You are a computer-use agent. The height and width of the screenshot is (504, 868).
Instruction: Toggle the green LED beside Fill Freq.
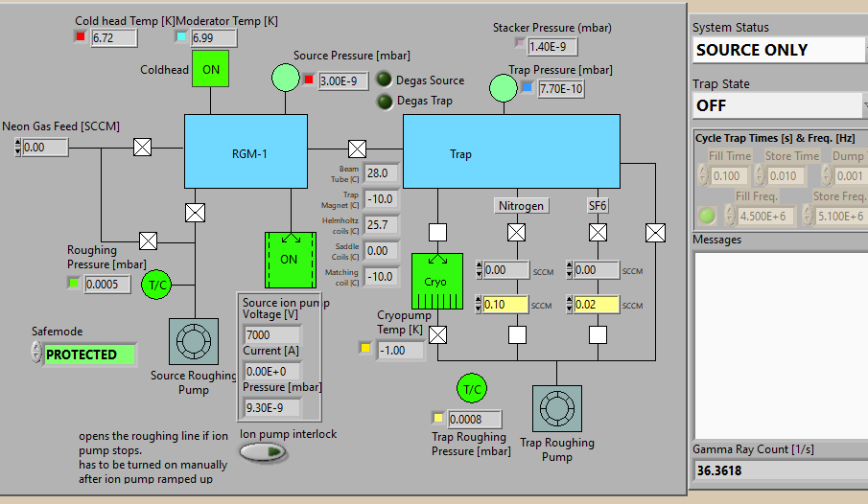click(x=707, y=216)
